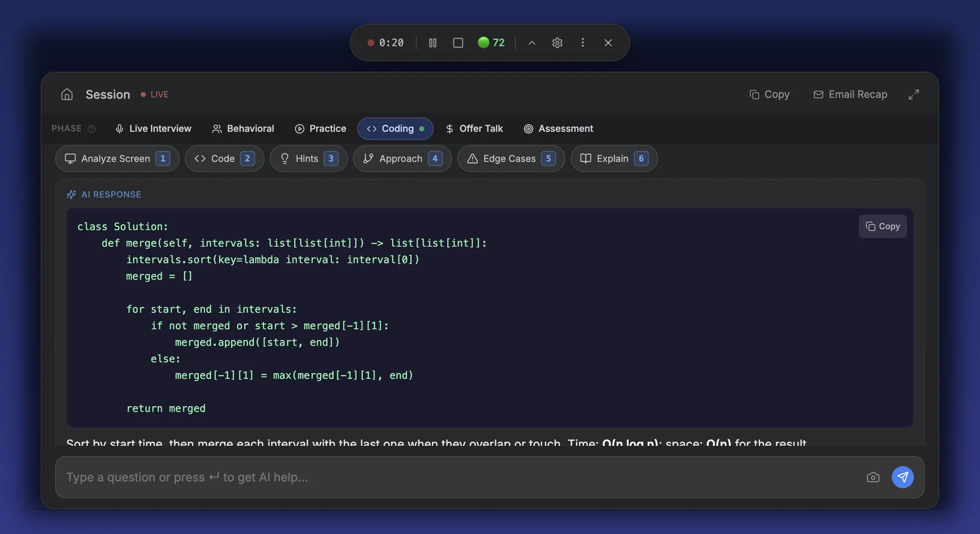980x534 pixels.
Task: Open the three-dot more options menu
Action: [x=583, y=42]
